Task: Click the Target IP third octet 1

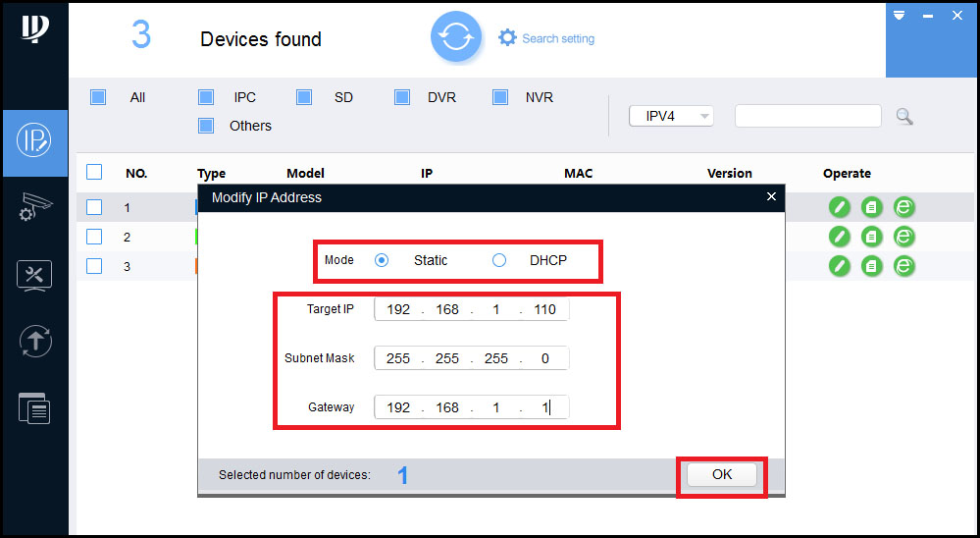Action: [496, 309]
